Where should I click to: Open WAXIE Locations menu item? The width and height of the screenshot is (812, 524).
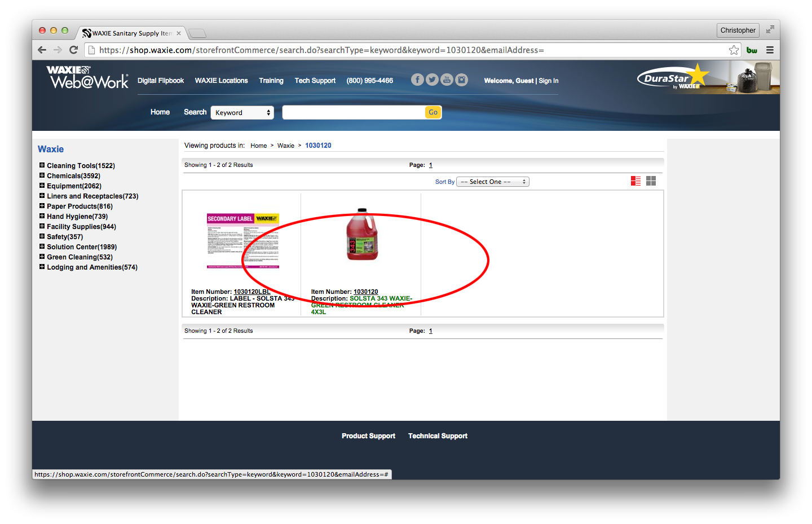tap(221, 81)
